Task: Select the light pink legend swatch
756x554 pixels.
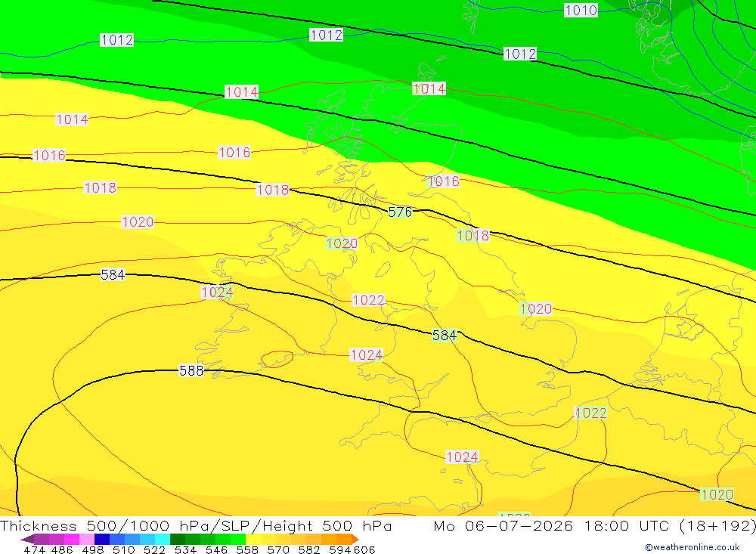Action: point(87,539)
